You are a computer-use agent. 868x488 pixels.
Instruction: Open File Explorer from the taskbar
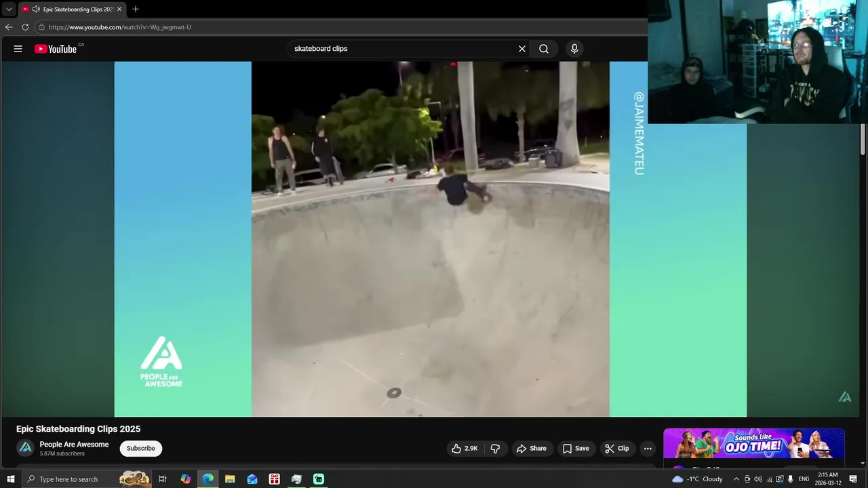click(x=230, y=479)
